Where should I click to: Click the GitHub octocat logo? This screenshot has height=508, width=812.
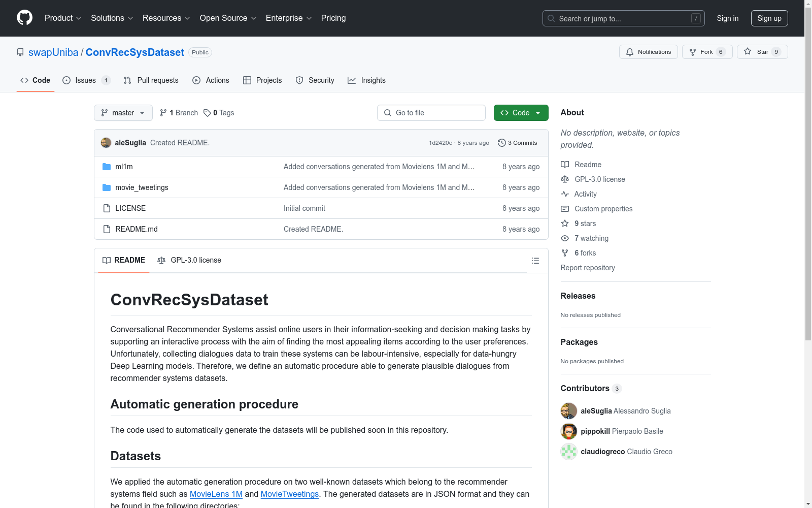click(x=24, y=18)
